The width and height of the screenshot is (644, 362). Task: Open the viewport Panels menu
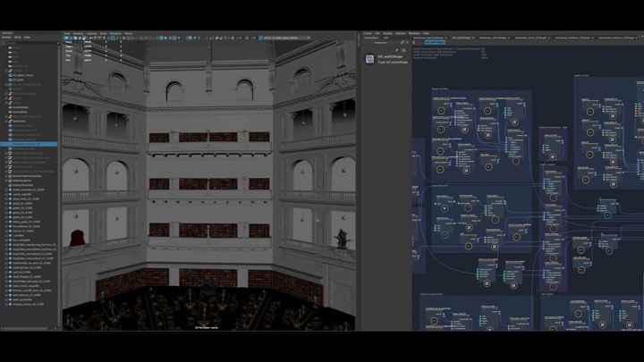[x=129, y=34]
